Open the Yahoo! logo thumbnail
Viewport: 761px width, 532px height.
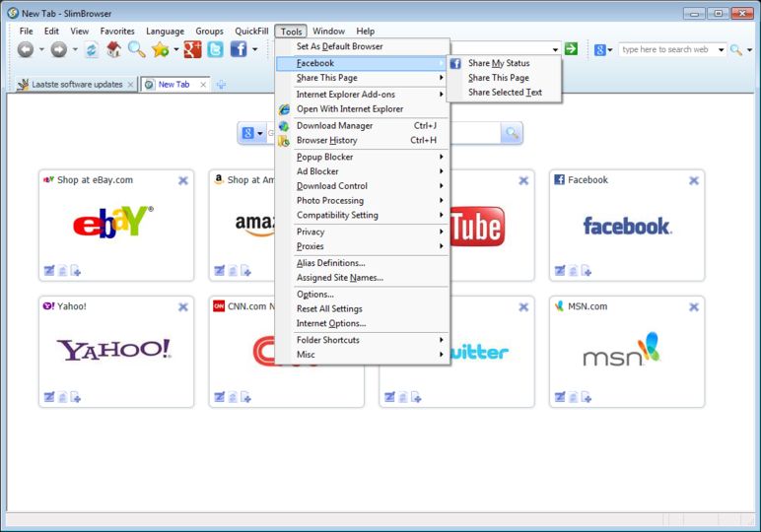tap(114, 349)
